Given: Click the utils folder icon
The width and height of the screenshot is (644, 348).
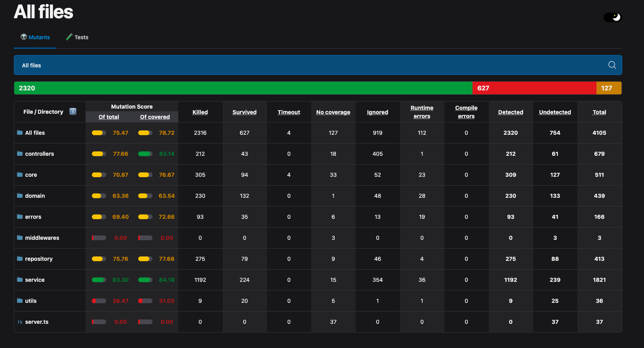Looking at the screenshot, I should 20,300.
